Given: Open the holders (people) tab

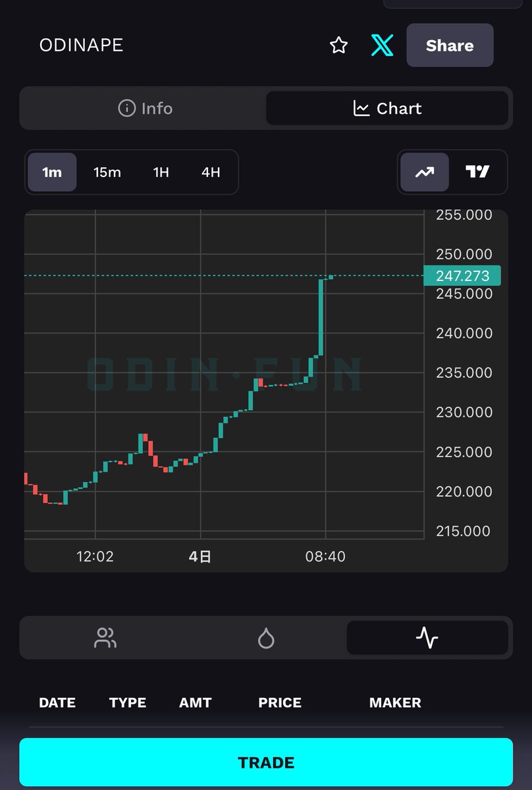Looking at the screenshot, I should [105, 638].
